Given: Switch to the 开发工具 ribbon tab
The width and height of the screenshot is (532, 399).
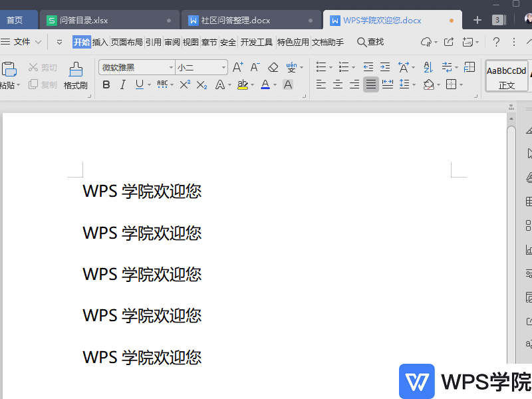Looking at the screenshot, I should (x=257, y=42).
